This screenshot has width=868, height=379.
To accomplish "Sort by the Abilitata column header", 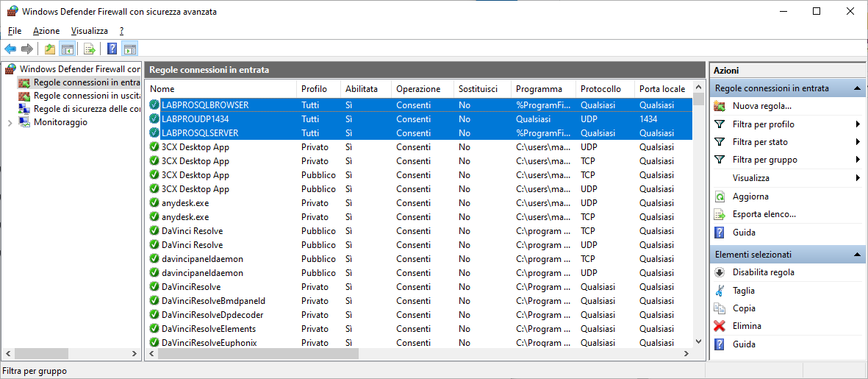I will tap(366, 88).
